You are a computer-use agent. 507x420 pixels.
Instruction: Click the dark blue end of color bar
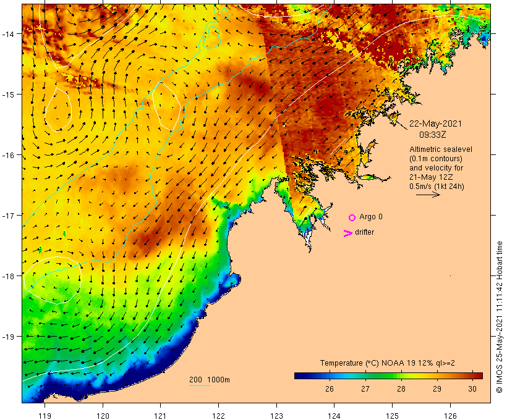coord(299,376)
